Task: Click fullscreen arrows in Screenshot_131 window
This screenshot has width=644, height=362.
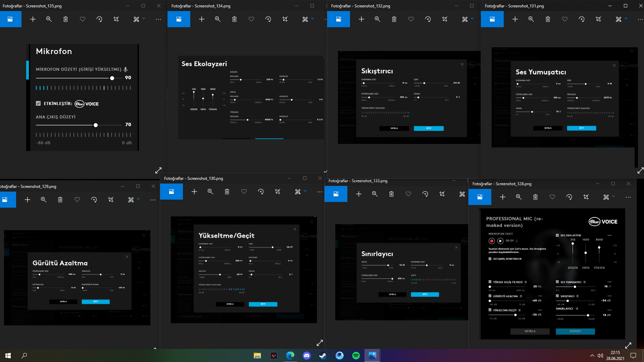Action: 640,170
